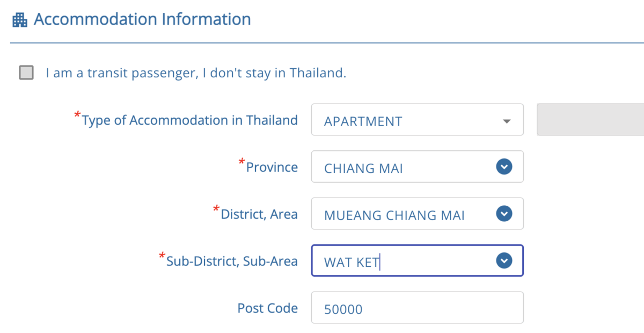The width and height of the screenshot is (644, 333).
Task: Tick the transit passenger checkbox
Action: (26, 73)
